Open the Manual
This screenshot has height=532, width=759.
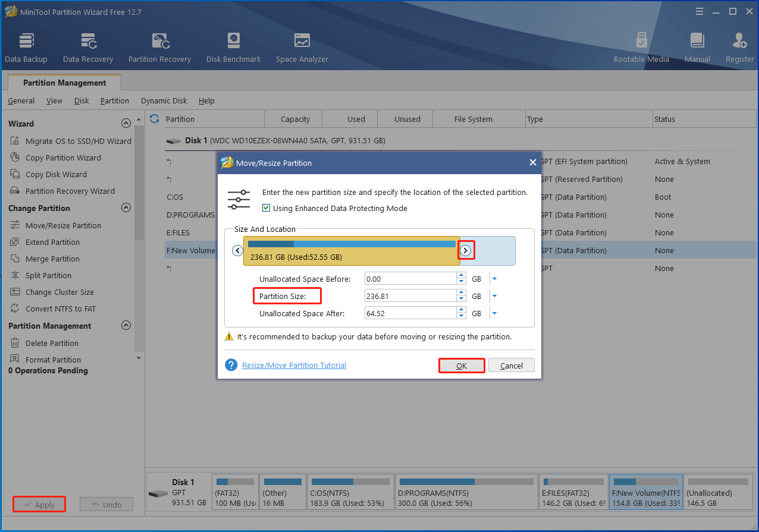[697, 48]
